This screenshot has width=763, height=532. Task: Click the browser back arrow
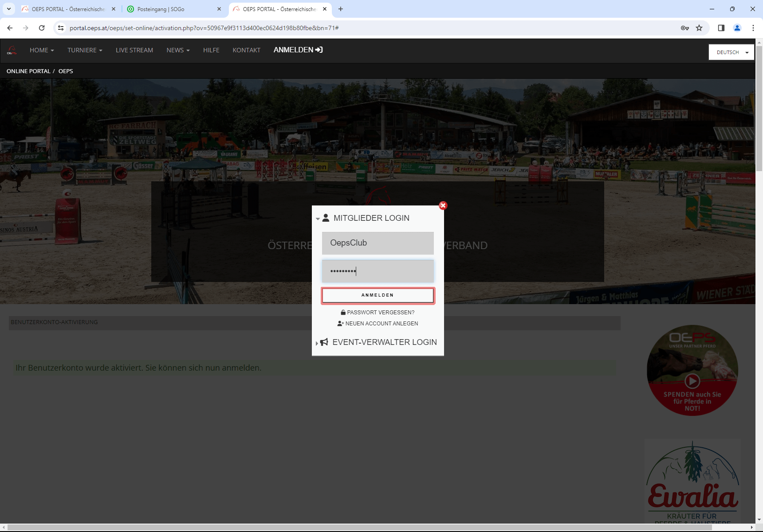coord(10,28)
